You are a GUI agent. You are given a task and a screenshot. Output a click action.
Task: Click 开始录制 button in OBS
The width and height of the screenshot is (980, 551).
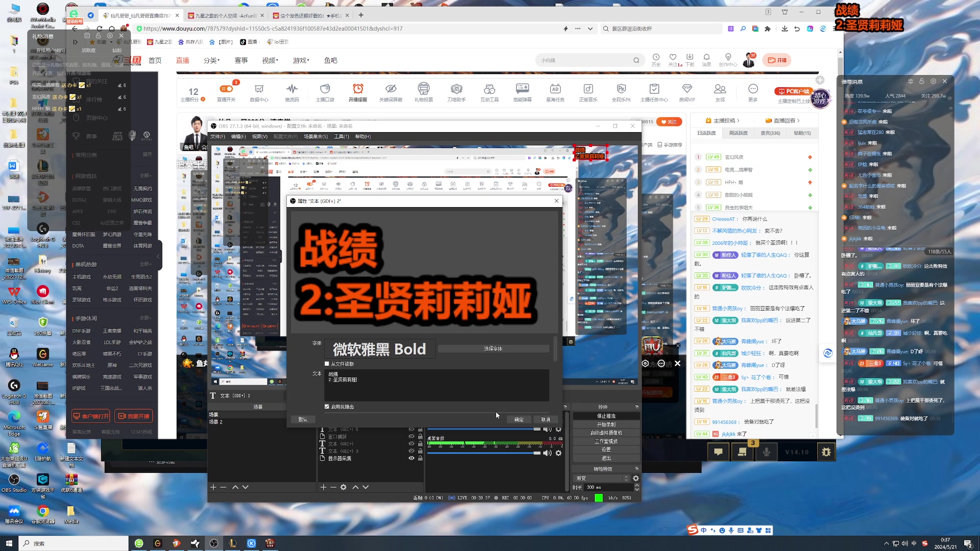[x=606, y=424]
